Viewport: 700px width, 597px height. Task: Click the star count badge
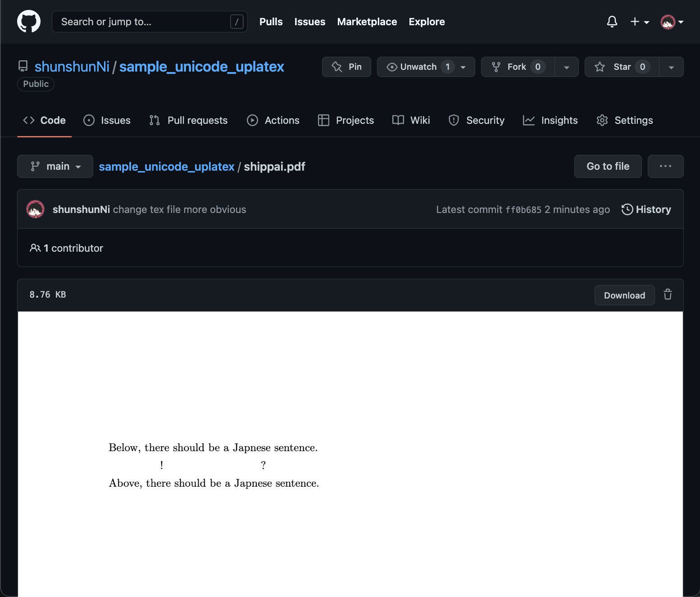[642, 67]
